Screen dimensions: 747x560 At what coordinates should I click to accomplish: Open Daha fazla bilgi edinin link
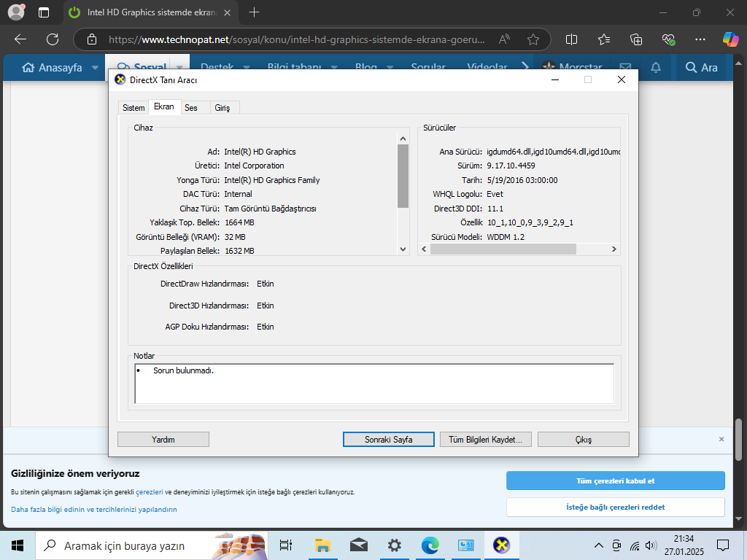click(x=94, y=509)
